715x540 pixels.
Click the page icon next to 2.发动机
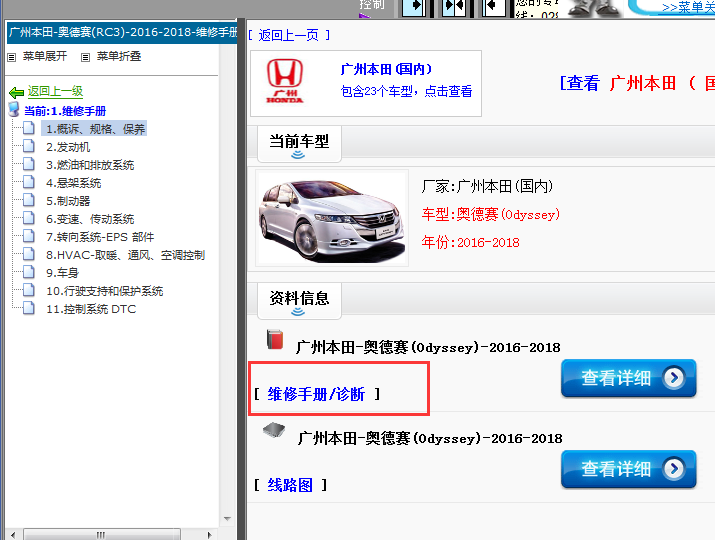point(29,146)
